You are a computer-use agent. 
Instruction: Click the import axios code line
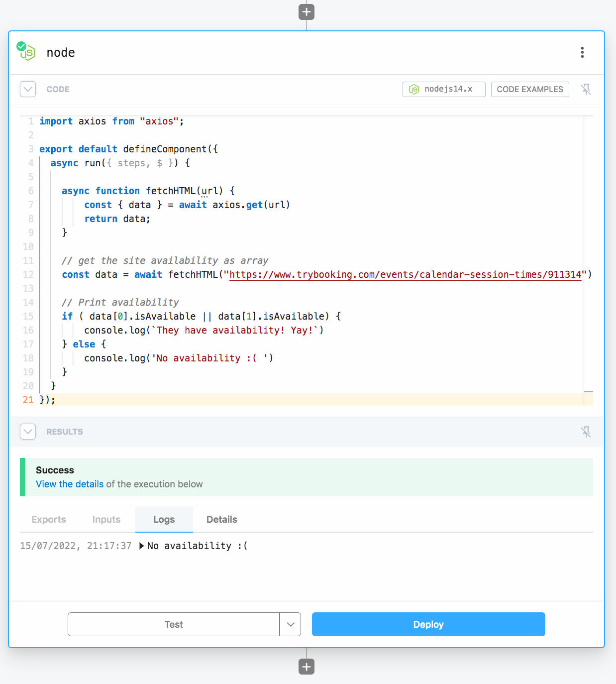tap(112, 121)
